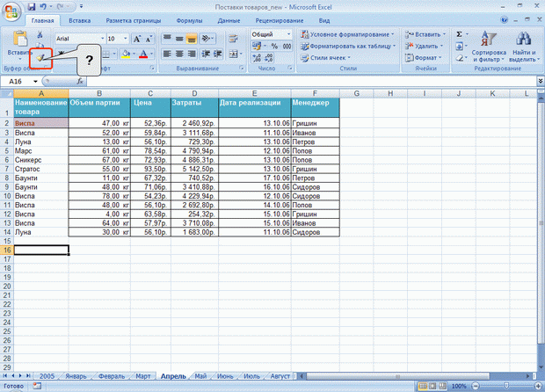545x392 pixels.
Task: Open the 2005 worksheet tab
Action: coord(47,376)
